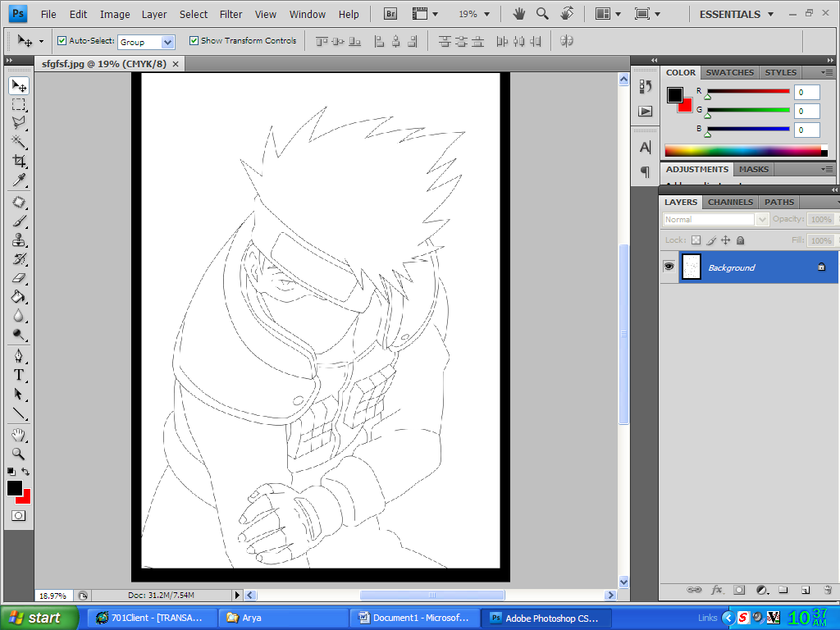This screenshot has width=840, height=630.
Task: Select the Pen tool
Action: pos(19,356)
